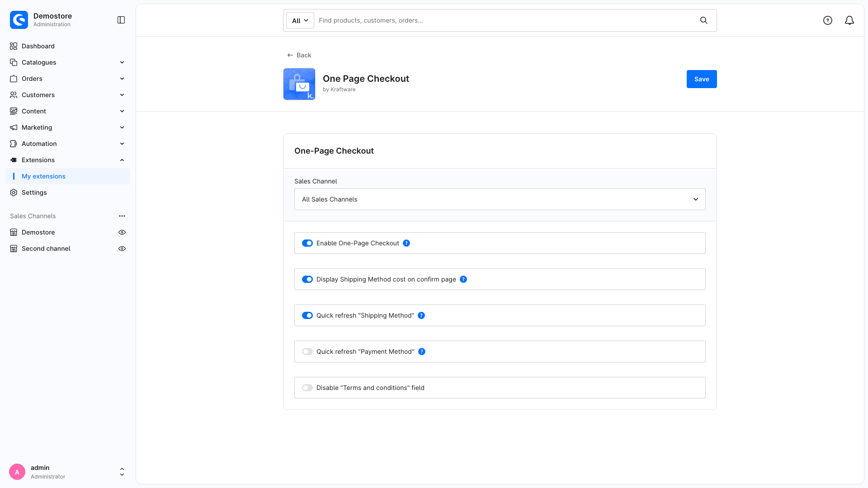Screen dimensions: 868x488
Task: Click the Settings gear icon
Action: click(x=14, y=192)
